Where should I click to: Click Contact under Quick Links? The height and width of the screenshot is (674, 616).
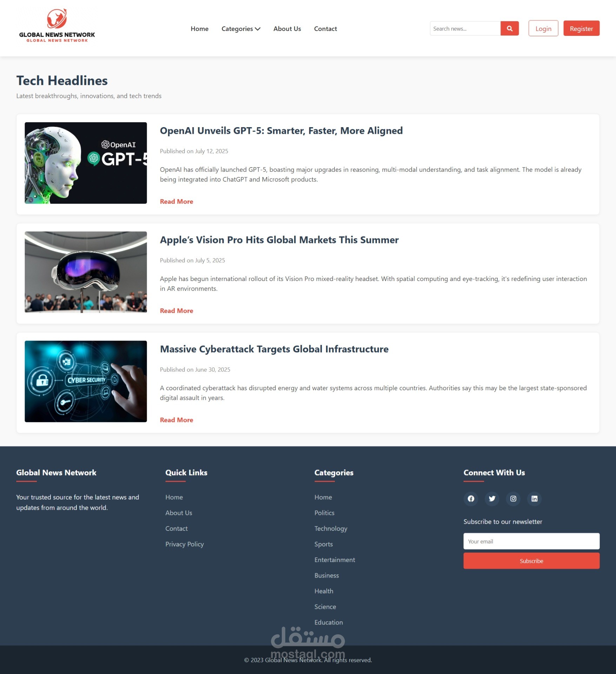[177, 529]
